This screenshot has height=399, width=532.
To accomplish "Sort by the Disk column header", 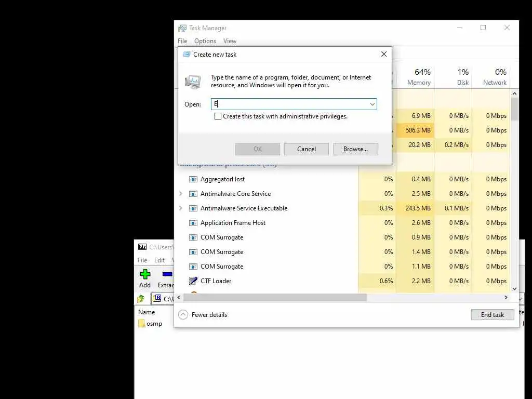I will [x=453, y=77].
